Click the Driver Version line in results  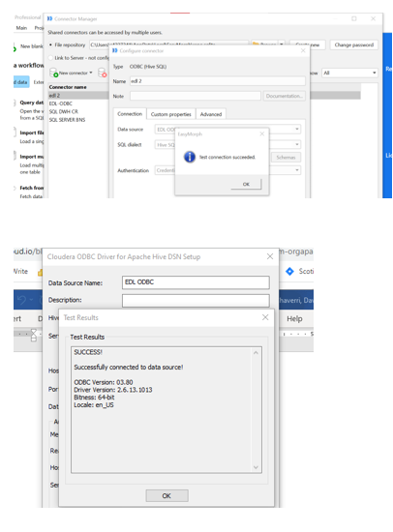tap(113, 390)
